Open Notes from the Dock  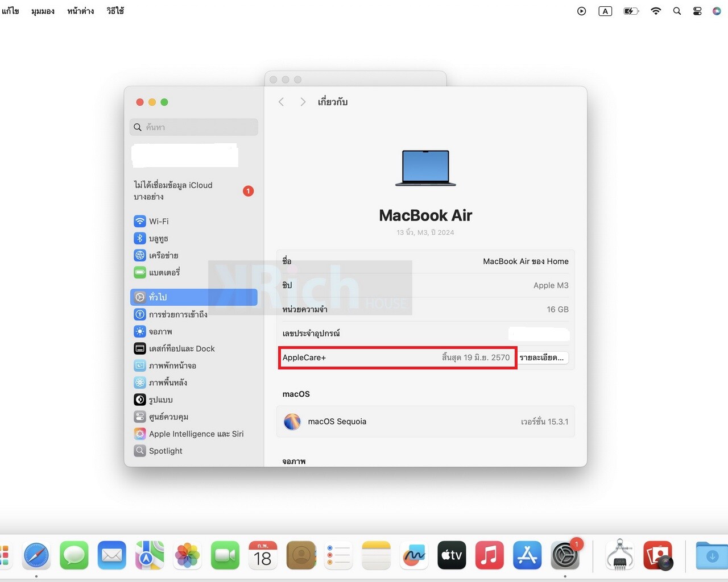pyautogui.click(x=376, y=555)
